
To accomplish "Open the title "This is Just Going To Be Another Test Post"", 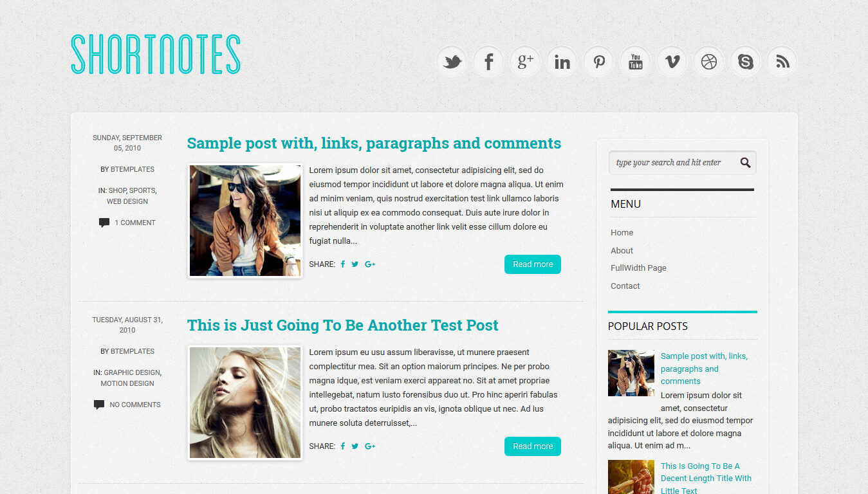I will tap(343, 325).
